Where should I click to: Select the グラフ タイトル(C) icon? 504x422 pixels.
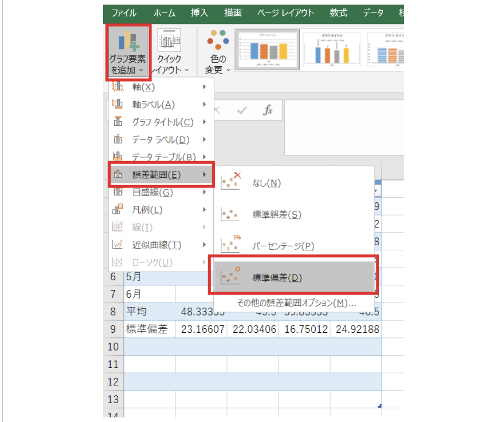click(118, 122)
